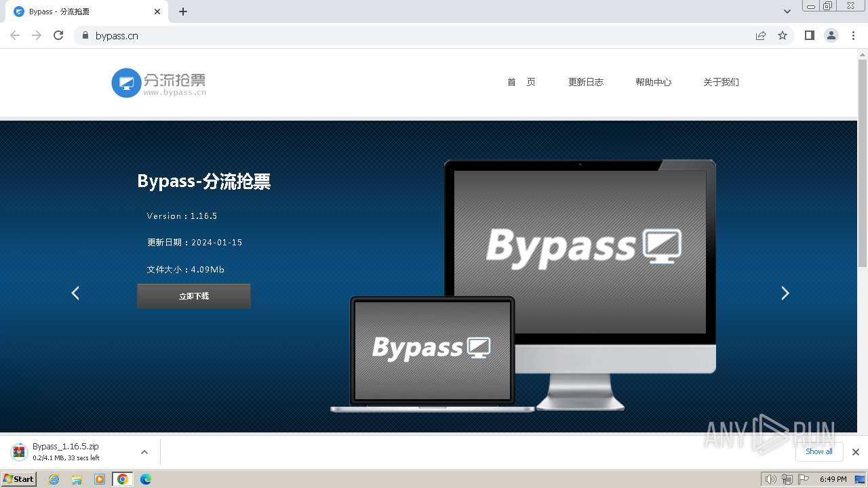868x488 pixels.
Task: Bookmark this page with the star icon
Action: 783,35
